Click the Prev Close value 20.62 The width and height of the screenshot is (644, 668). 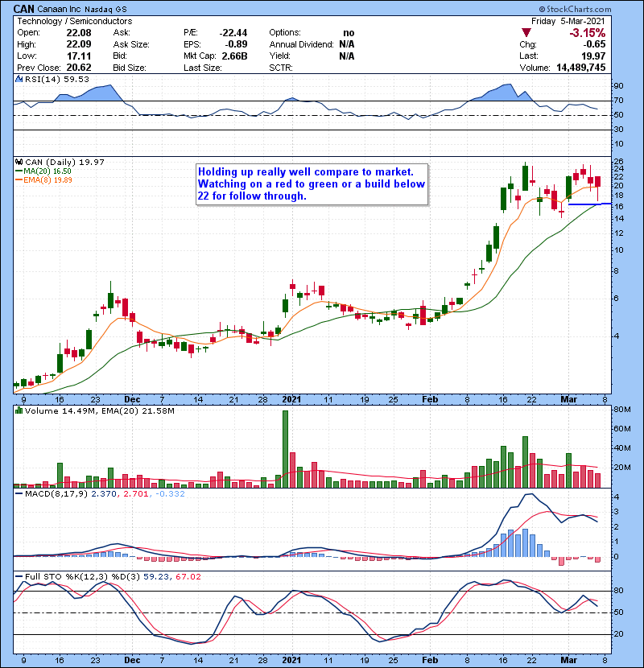[79, 68]
